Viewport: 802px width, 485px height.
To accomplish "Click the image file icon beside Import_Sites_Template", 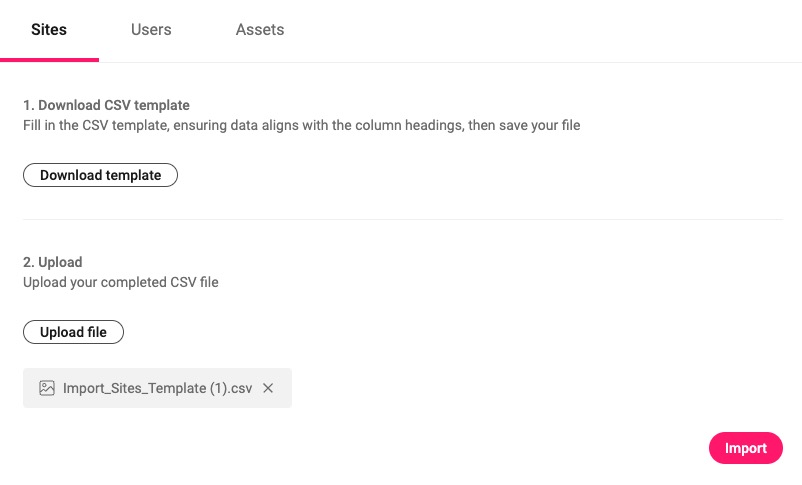I will tap(47, 388).
